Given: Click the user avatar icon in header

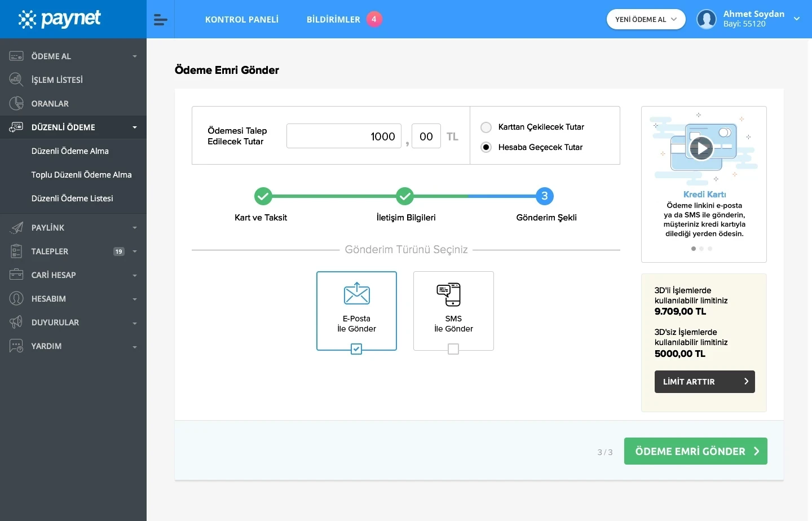Looking at the screenshot, I should (707, 19).
